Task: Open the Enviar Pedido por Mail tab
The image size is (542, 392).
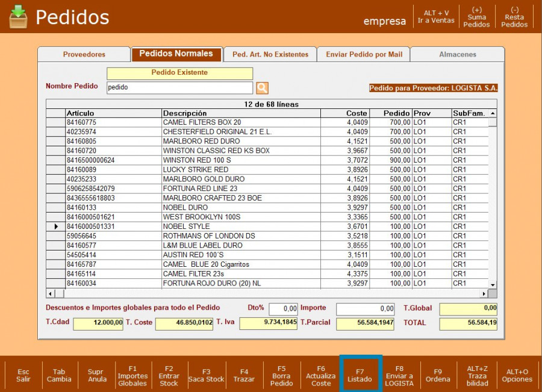Action: pyautogui.click(x=364, y=54)
